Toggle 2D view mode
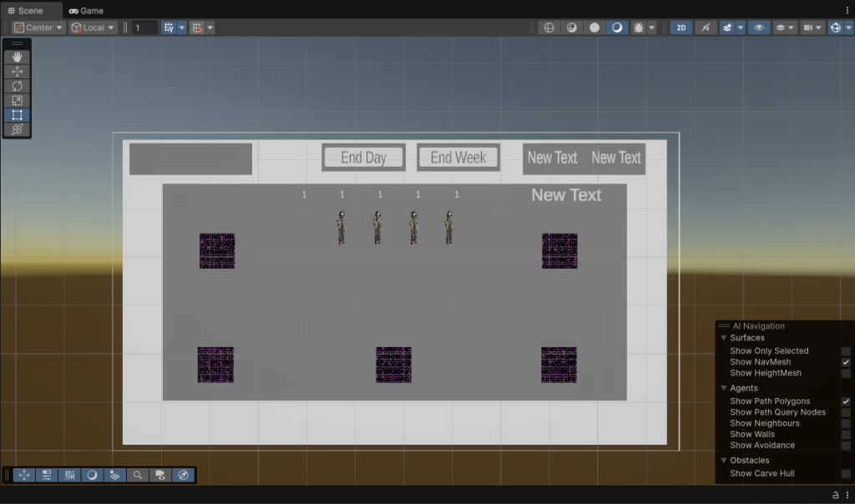The height and width of the screenshot is (504, 855). tap(681, 28)
